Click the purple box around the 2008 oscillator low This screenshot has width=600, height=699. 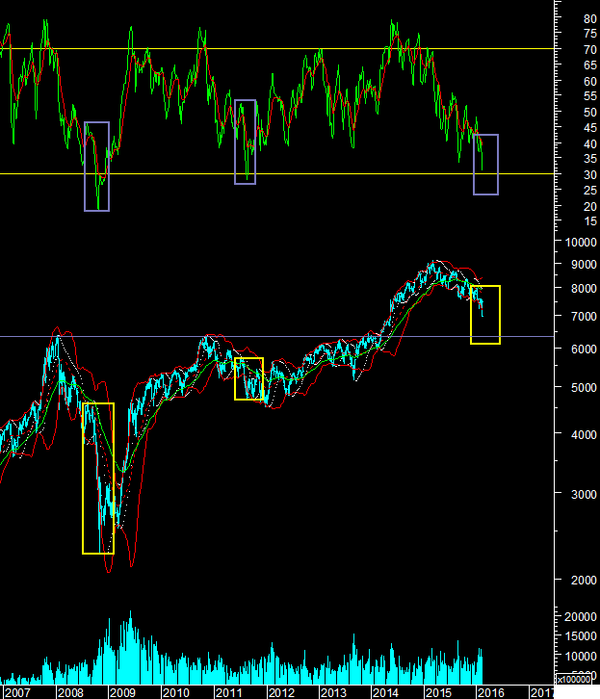pos(97,166)
